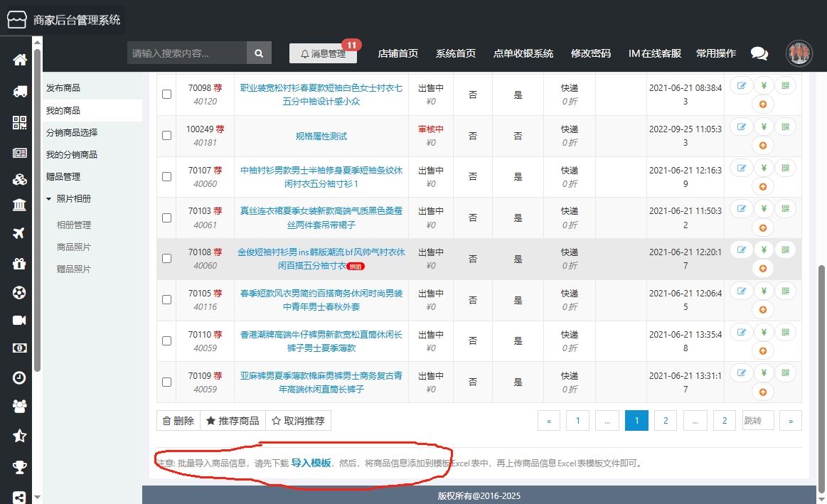Click the orange up-arrow icon for product 70103
The width and height of the screenshot is (827, 504).
763,228
